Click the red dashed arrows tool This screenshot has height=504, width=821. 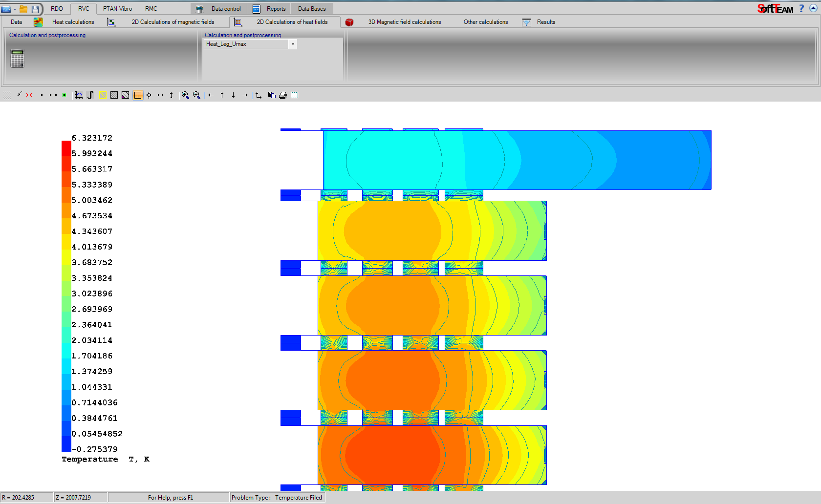point(29,95)
